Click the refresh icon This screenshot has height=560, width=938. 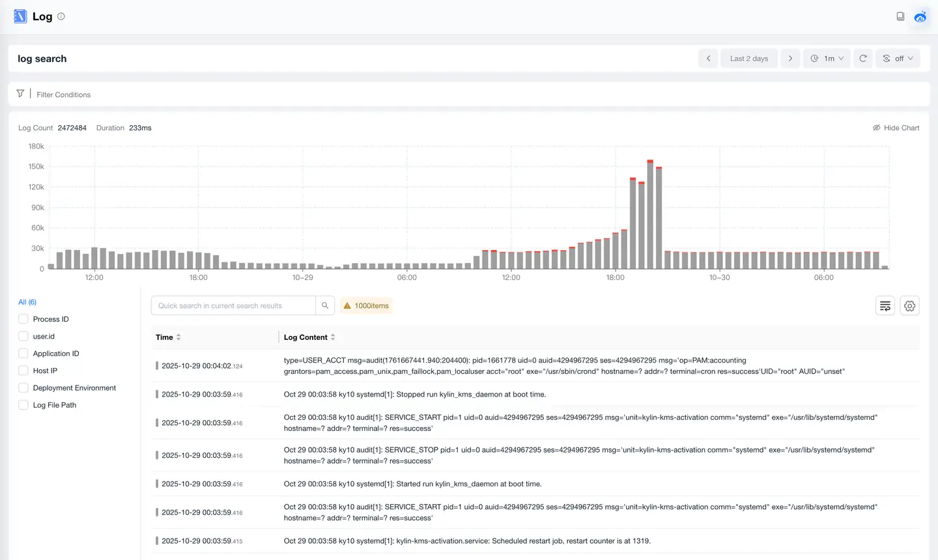click(863, 59)
